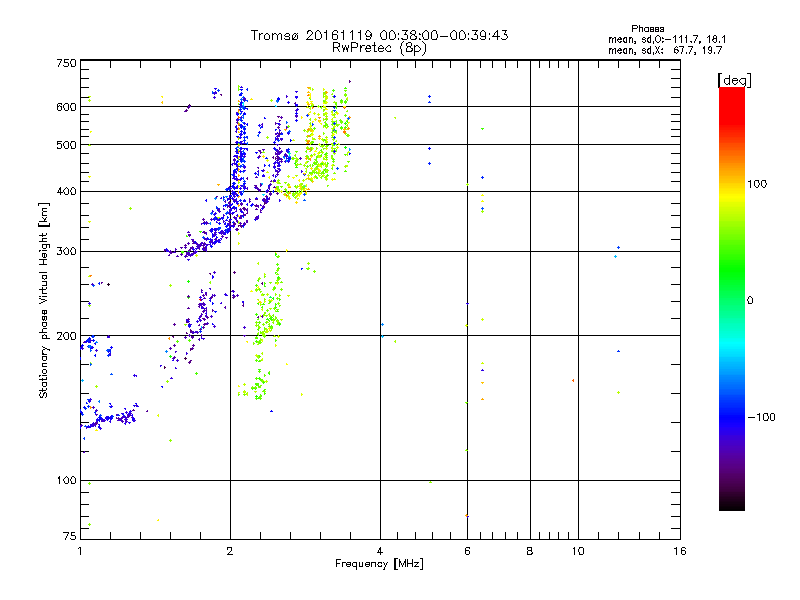Click x-axis tick label "4"

[x=380, y=551]
